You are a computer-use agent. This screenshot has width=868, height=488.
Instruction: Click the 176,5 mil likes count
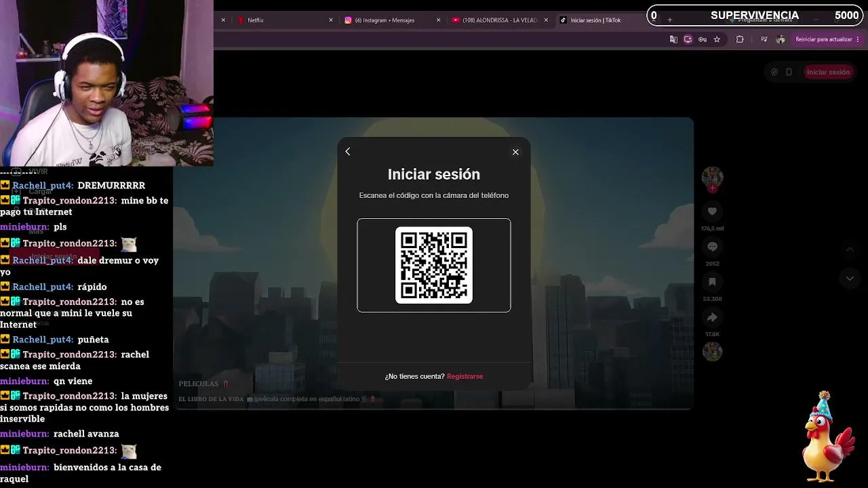tap(712, 228)
